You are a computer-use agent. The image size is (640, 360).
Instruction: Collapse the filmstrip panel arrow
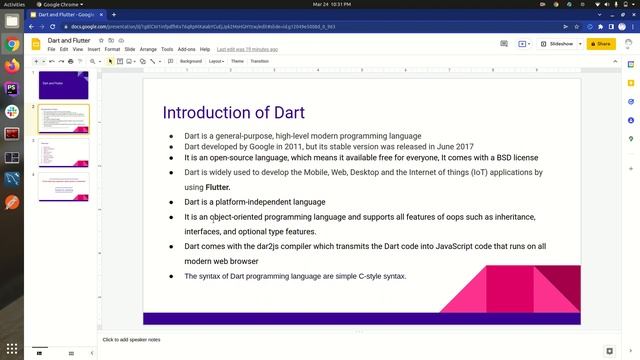[x=92, y=353]
